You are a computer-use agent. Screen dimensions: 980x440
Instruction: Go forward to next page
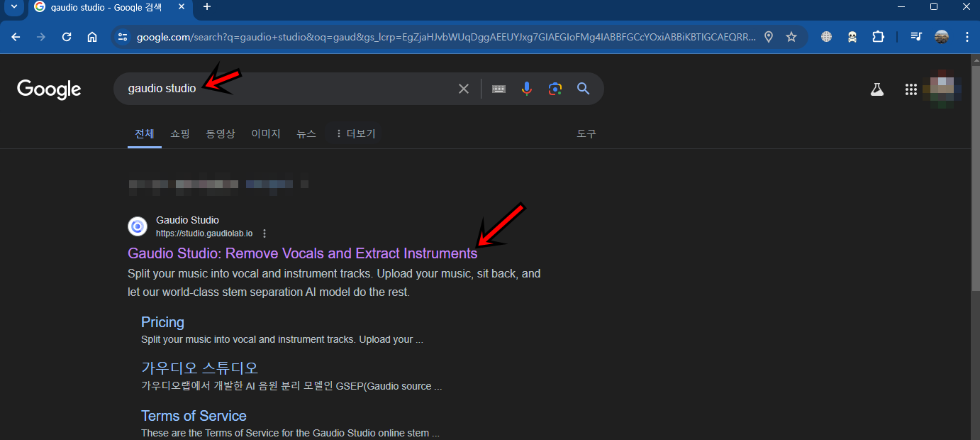pos(41,37)
